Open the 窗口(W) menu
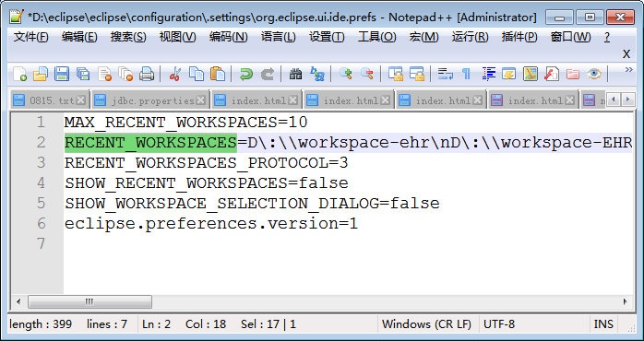 click(x=570, y=38)
